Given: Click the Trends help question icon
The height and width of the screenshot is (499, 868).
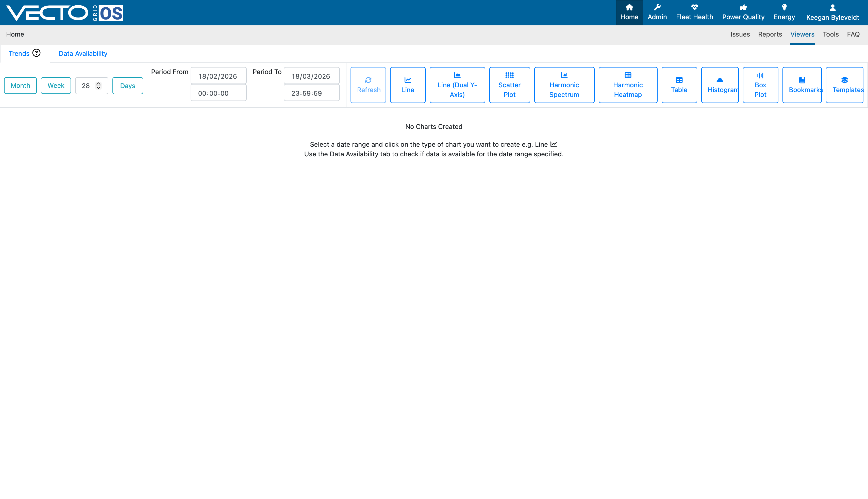Looking at the screenshot, I should [36, 53].
